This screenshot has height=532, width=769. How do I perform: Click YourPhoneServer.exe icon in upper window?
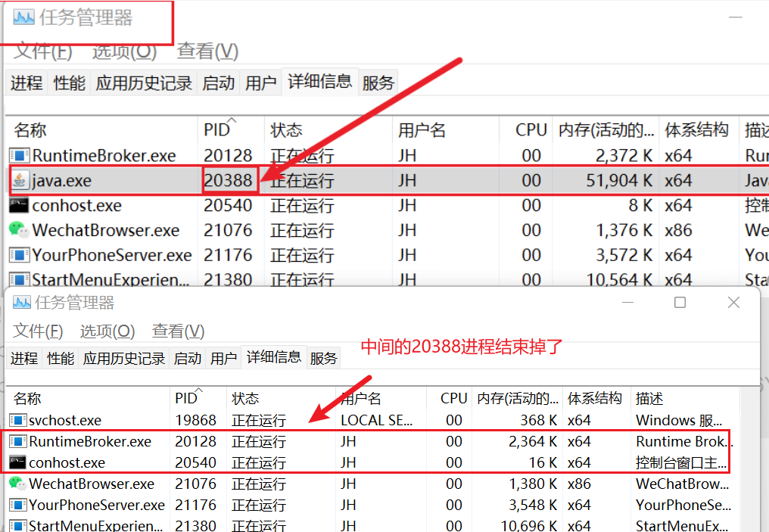[20, 255]
